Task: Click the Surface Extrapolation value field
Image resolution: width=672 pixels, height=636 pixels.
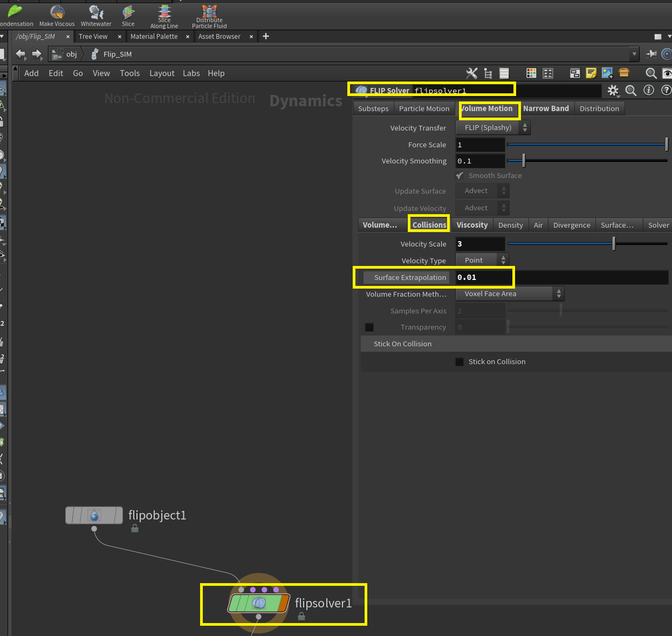Action: (x=562, y=278)
